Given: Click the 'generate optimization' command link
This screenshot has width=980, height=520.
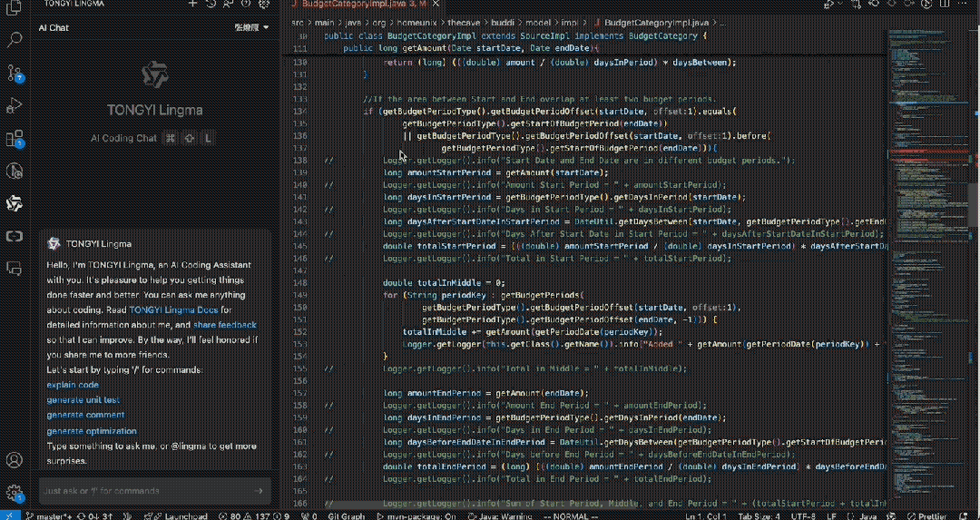Looking at the screenshot, I should coord(92,431).
